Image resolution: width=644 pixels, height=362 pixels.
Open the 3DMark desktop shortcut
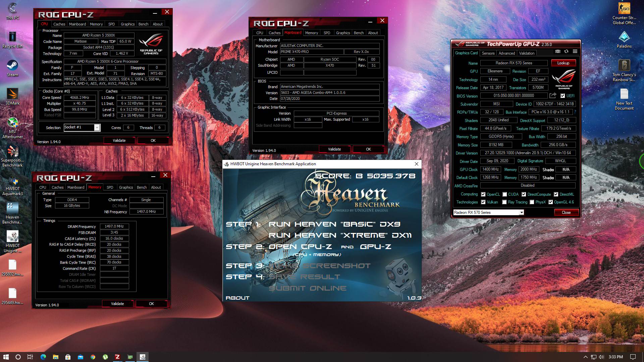click(x=12, y=97)
